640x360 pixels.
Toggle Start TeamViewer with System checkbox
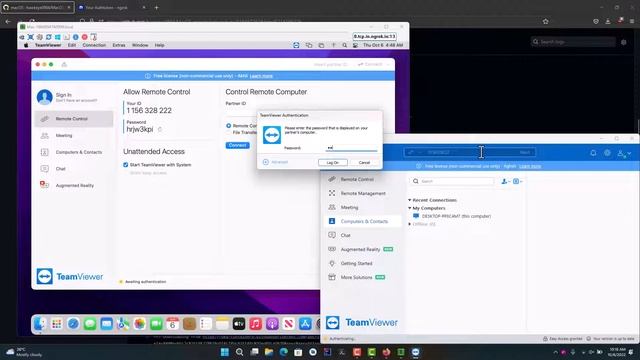(126, 165)
